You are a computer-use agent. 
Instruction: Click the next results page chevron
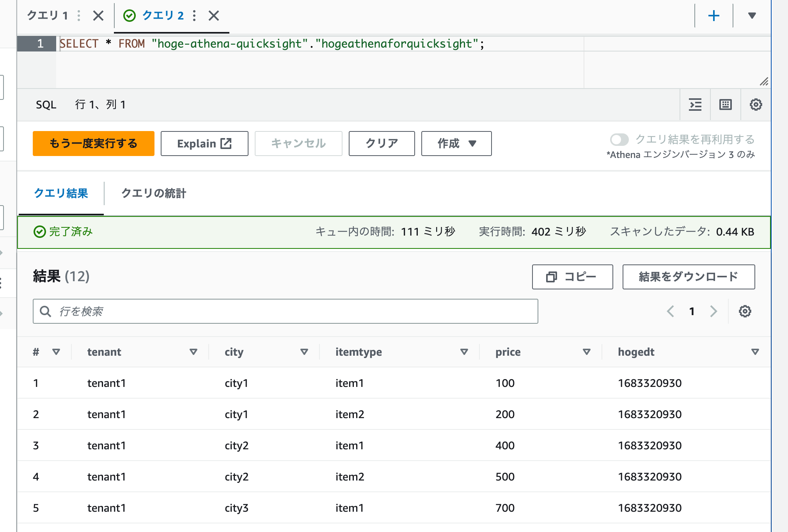(x=713, y=311)
